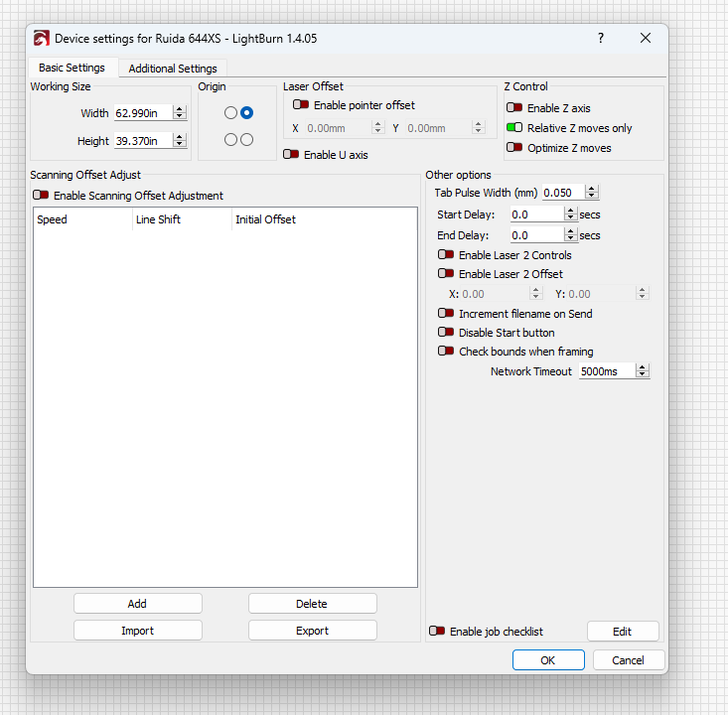Screen dimensions: 728x715
Task: Toggle Optimize Z moves switch
Action: point(514,148)
